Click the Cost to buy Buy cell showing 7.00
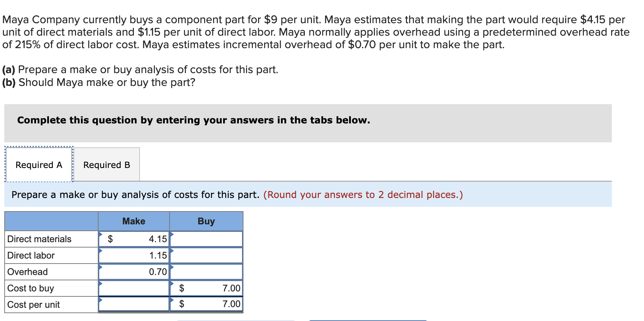Screen dimensions: 644x321 [211, 288]
